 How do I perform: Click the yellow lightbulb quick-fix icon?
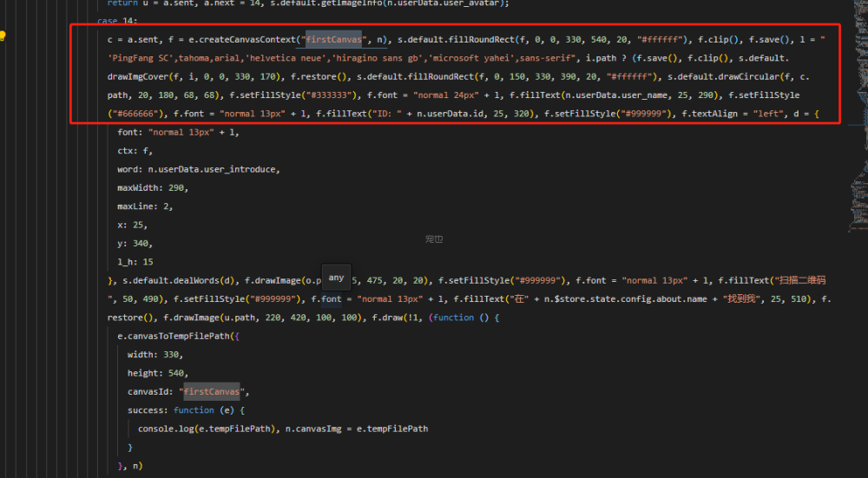tap(3, 36)
